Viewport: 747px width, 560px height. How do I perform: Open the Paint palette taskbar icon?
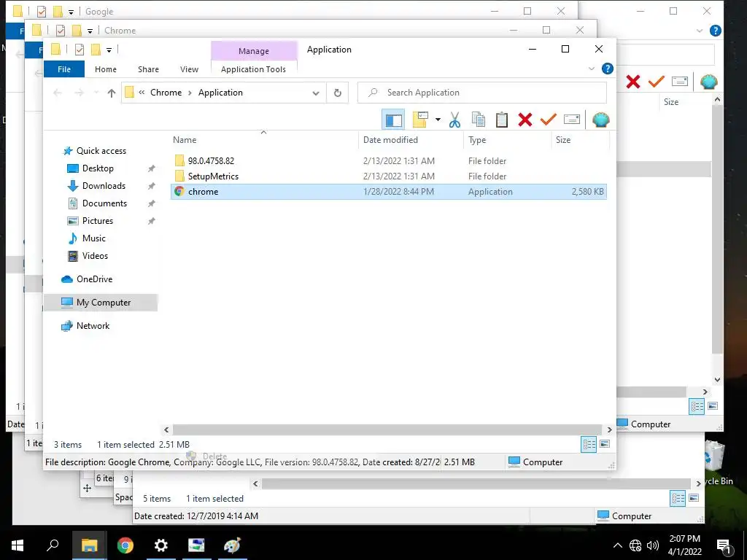[232, 545]
